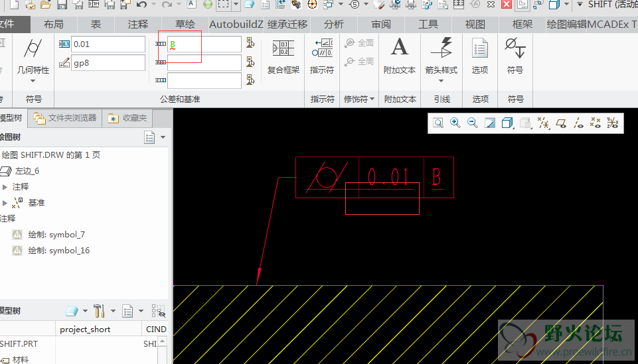Select the 指示符 indicator tool
Image resolution: width=638 pixels, height=364 pixels.
(x=322, y=56)
